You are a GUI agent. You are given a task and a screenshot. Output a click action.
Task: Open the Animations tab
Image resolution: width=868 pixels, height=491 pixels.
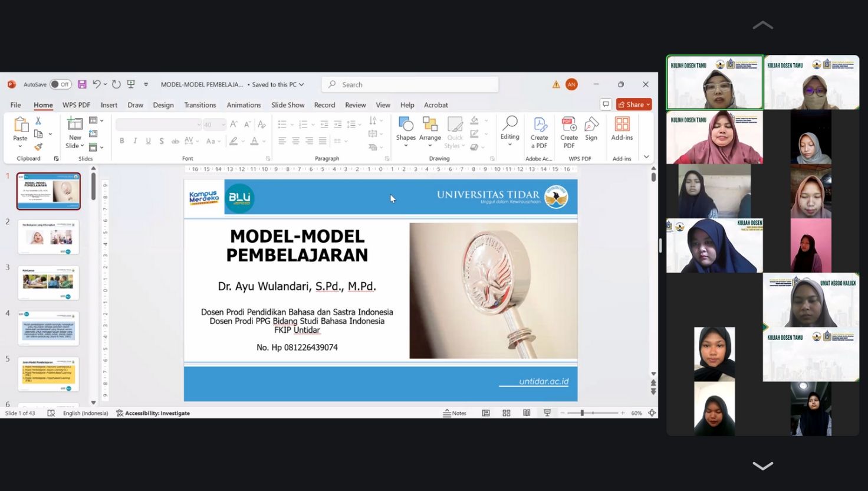244,105
